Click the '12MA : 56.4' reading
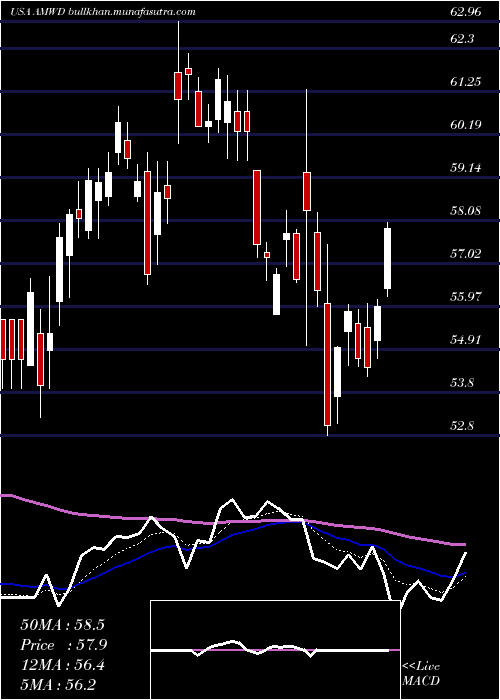Screen dimensions: 500x700 62,665
